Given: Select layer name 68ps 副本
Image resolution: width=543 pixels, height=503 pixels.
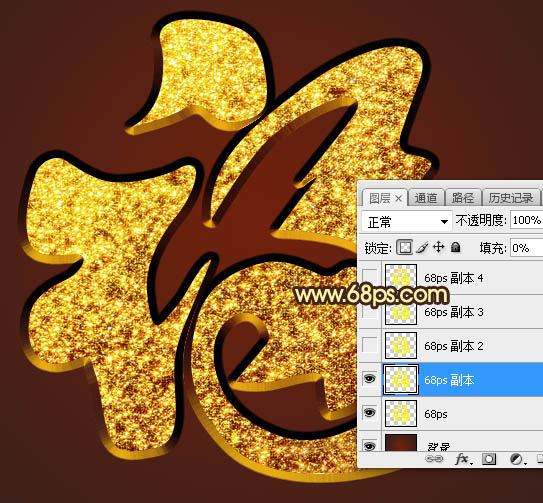Looking at the screenshot, I should [x=449, y=380].
